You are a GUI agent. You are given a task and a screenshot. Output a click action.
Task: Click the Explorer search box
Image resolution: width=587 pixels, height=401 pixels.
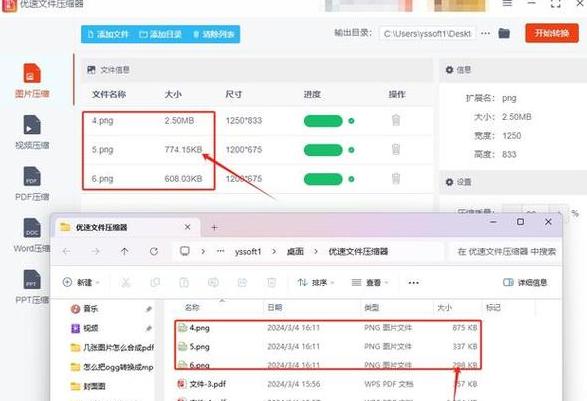pos(505,252)
